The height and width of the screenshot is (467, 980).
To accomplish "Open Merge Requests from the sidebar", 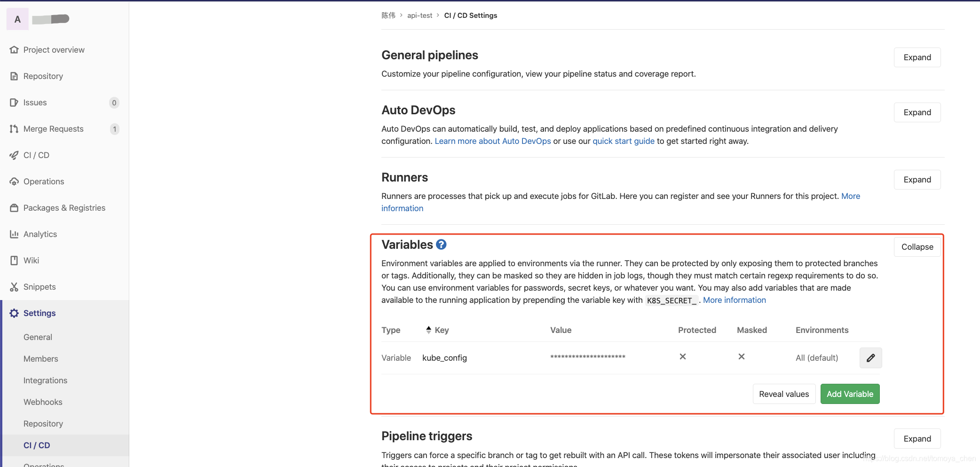I will tap(54, 129).
